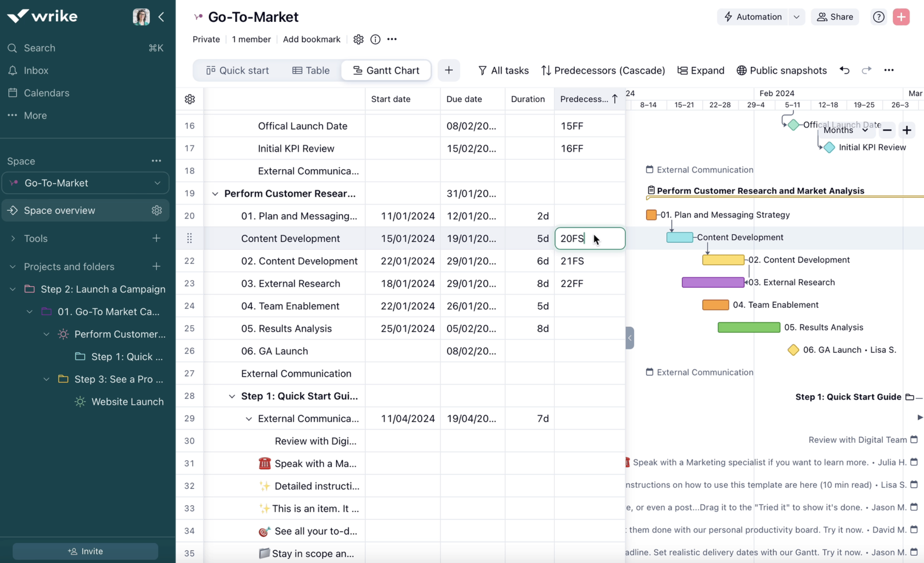Click the zoom out minus button on the Gantt
924x563 pixels.
pyautogui.click(x=887, y=130)
